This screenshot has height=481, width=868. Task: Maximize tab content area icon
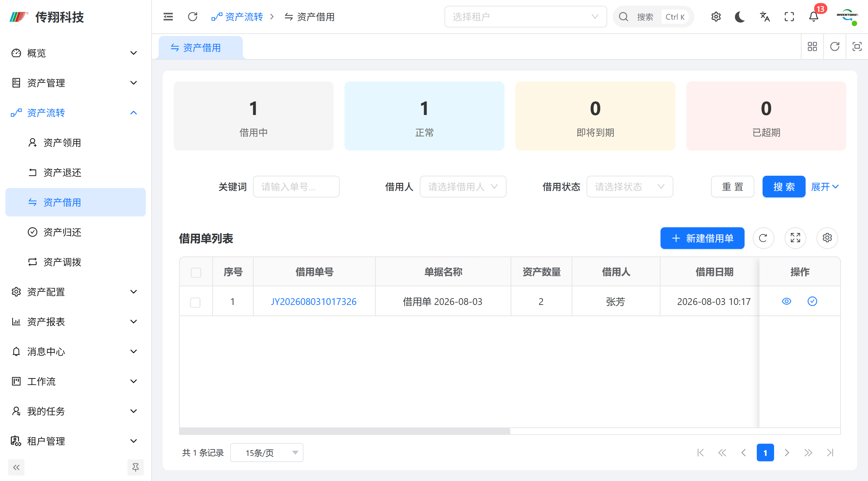(x=857, y=46)
